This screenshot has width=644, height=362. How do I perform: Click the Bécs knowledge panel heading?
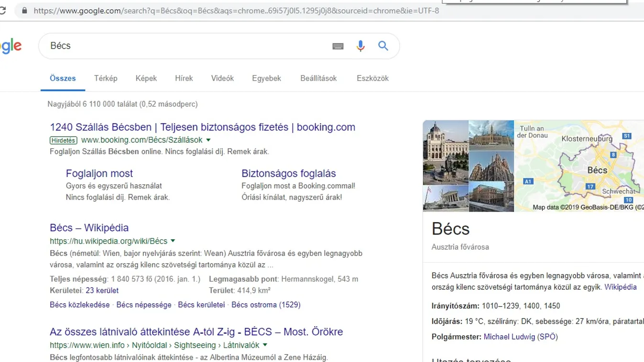tap(451, 229)
